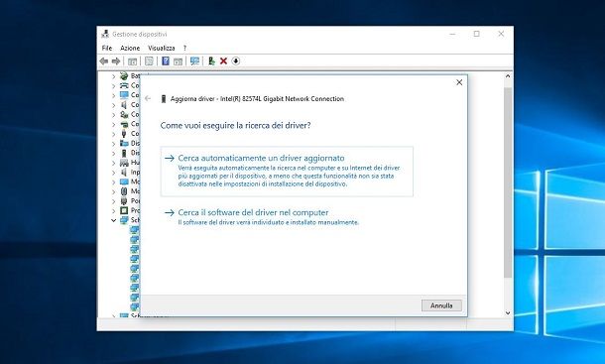This screenshot has width=605, height=364.
Task: Open the Azione menu
Action: (x=130, y=48)
